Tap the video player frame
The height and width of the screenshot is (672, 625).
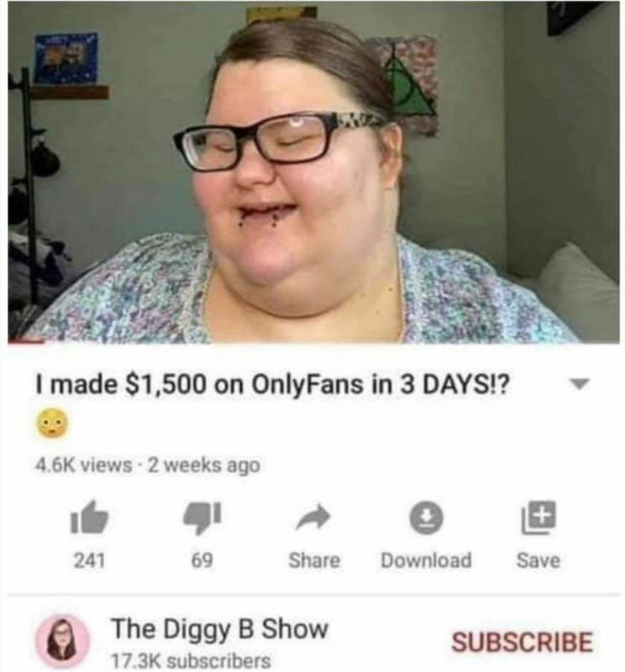point(313,172)
